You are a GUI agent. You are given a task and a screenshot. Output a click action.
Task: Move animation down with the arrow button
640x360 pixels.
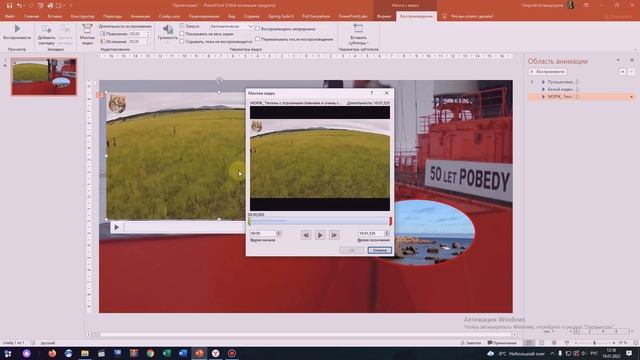631,72
